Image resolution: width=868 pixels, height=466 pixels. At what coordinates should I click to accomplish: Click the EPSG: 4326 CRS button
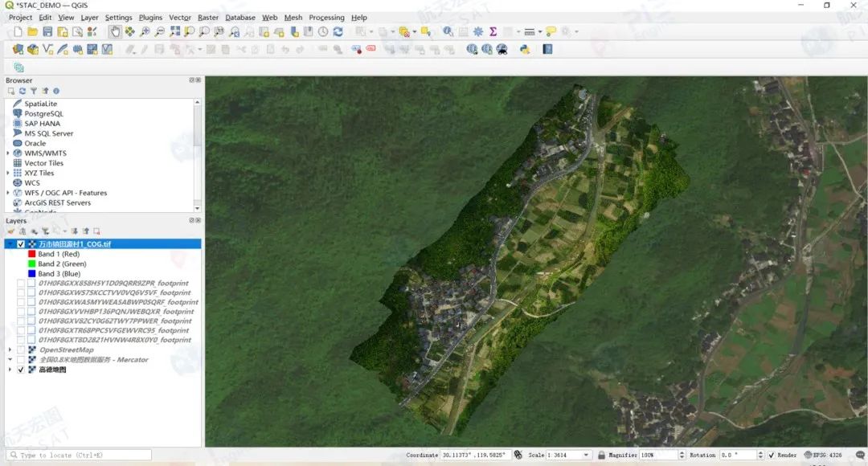tap(823, 455)
